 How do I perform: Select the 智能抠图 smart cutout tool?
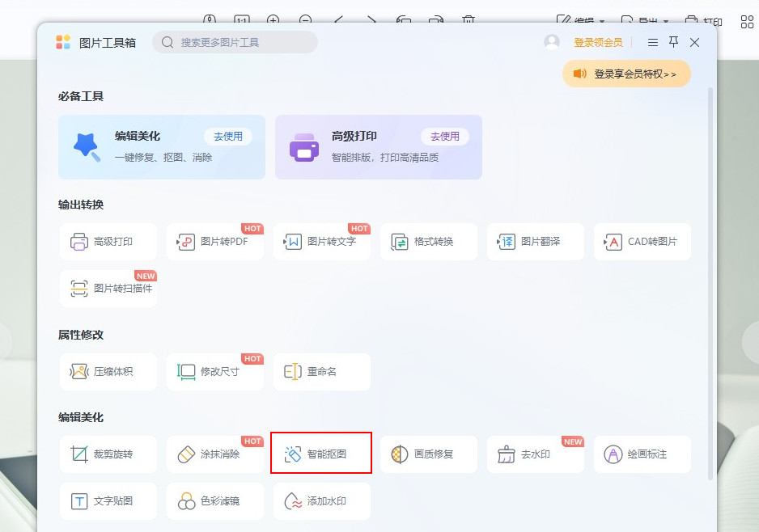321,453
